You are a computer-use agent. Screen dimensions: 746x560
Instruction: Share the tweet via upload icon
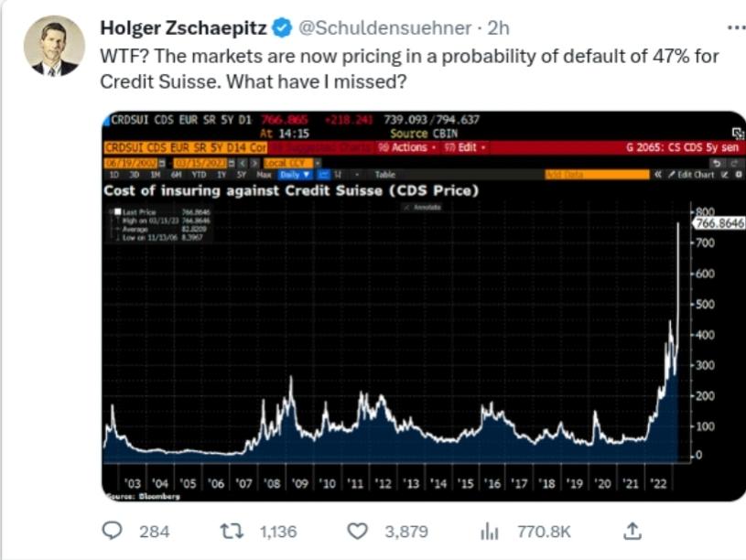[631, 531]
